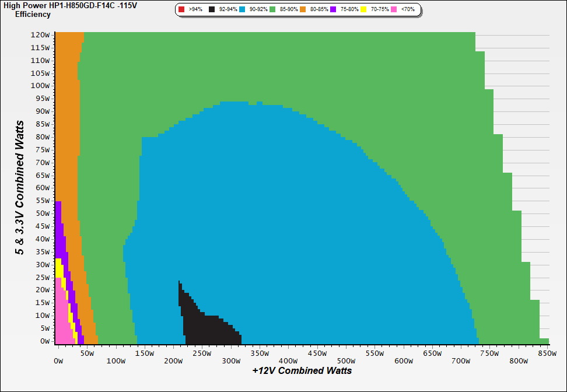Click the Efficiency subtitle text
The height and width of the screenshot is (392, 567).
click(33, 15)
